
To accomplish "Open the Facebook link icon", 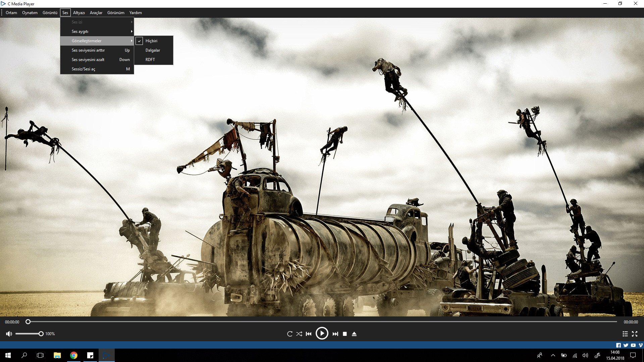I will pos(619,345).
